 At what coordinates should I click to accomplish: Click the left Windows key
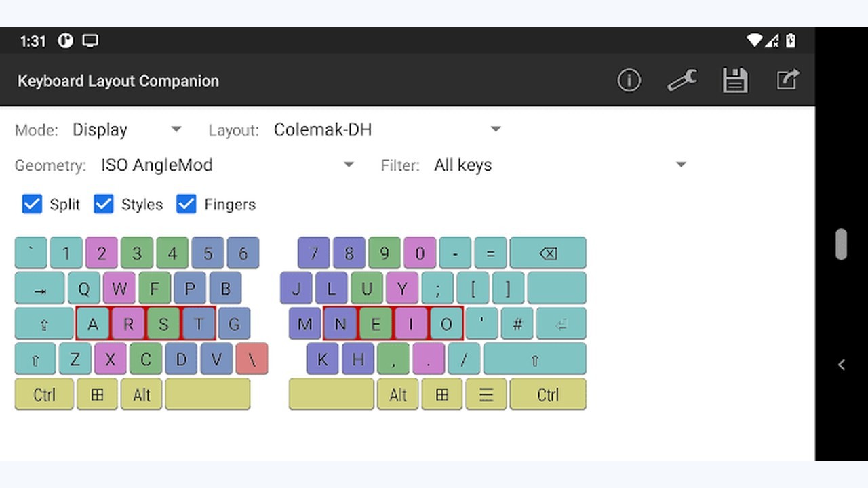coord(97,394)
